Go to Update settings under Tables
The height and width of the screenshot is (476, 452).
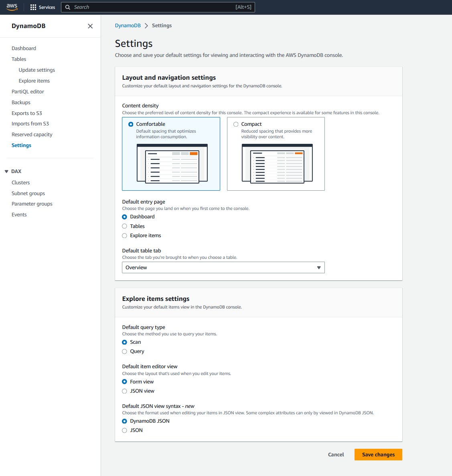click(x=37, y=70)
